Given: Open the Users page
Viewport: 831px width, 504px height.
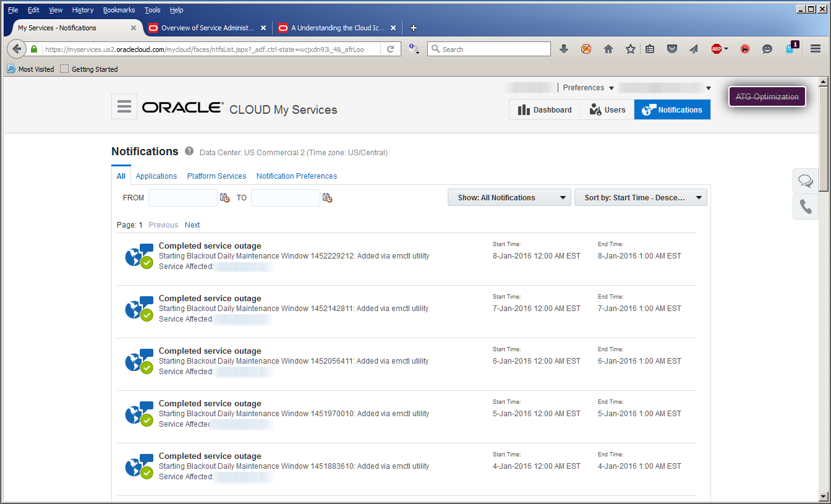Looking at the screenshot, I should click(x=607, y=109).
